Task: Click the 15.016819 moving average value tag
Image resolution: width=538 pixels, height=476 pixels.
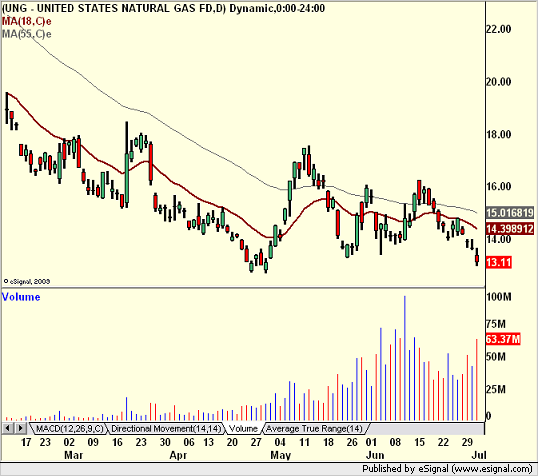Action: 510,213
